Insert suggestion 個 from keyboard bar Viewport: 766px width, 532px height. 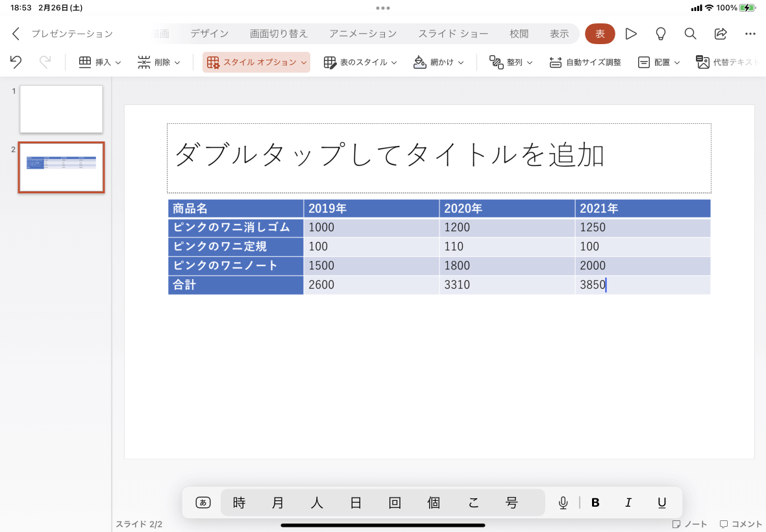(434, 502)
